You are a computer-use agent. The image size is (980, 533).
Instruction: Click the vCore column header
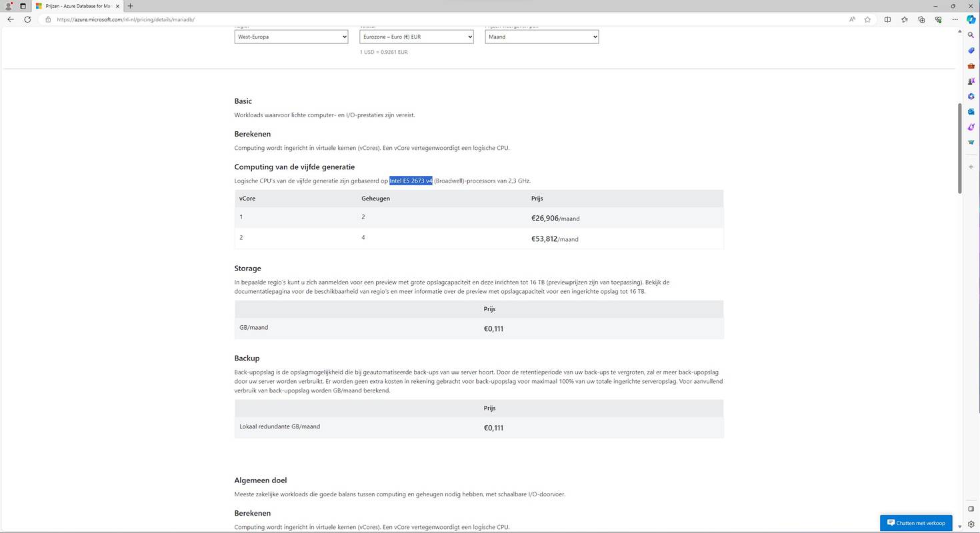tap(247, 199)
